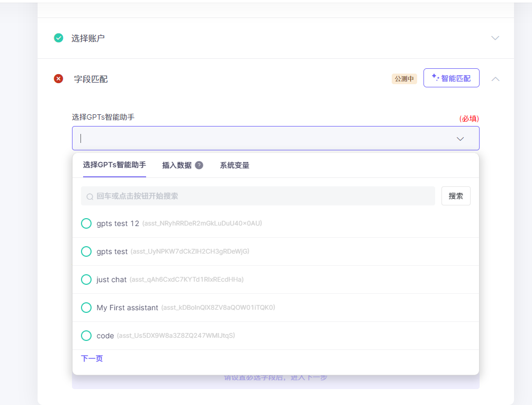Click the 公测中 beta badge

404,79
